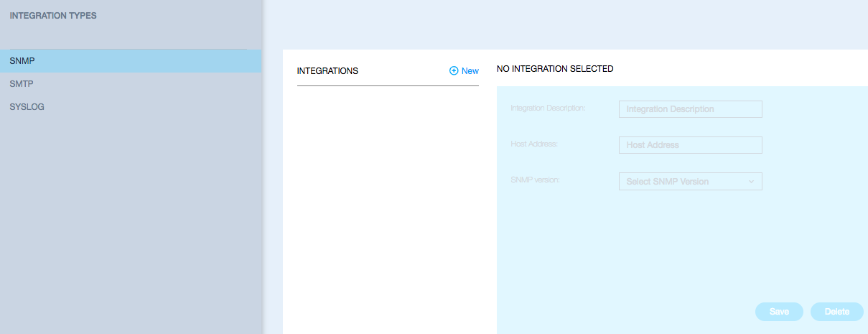This screenshot has width=868, height=334.
Task: Click the SNMP version dropdown chevron arrow
Action: click(751, 182)
